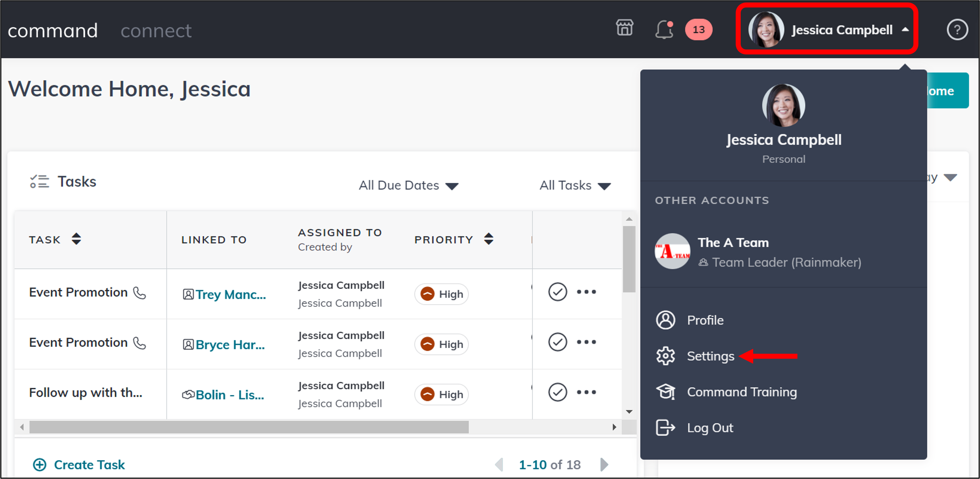The height and width of the screenshot is (479, 980).
Task: Expand the All Due Dates filter
Action: [408, 185]
